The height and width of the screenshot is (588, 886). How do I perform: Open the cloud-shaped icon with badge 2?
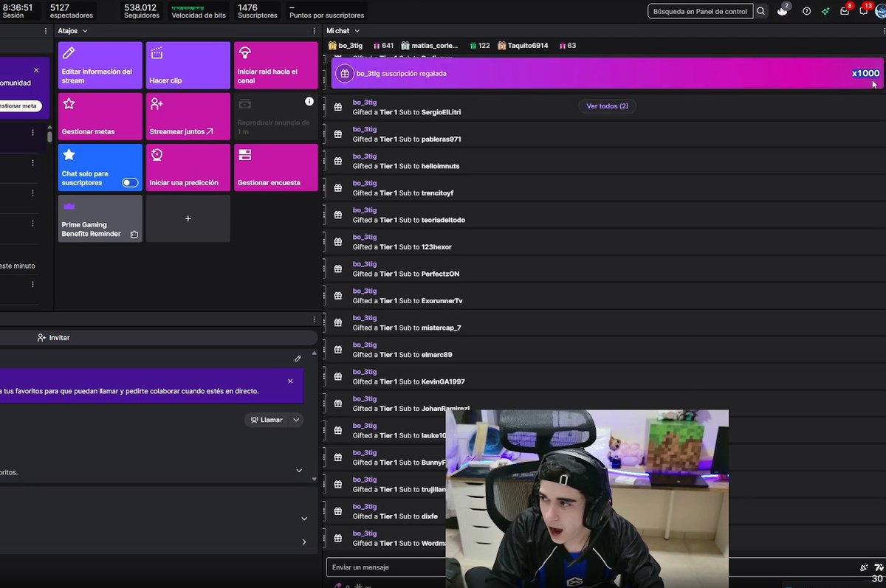[x=783, y=10]
